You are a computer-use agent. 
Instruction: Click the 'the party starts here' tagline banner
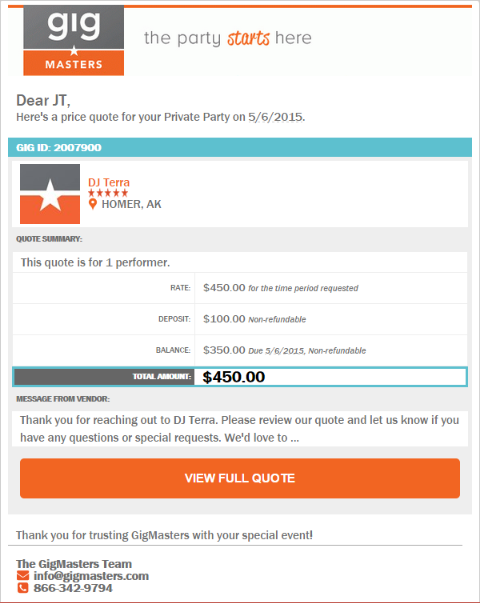pyautogui.click(x=228, y=38)
